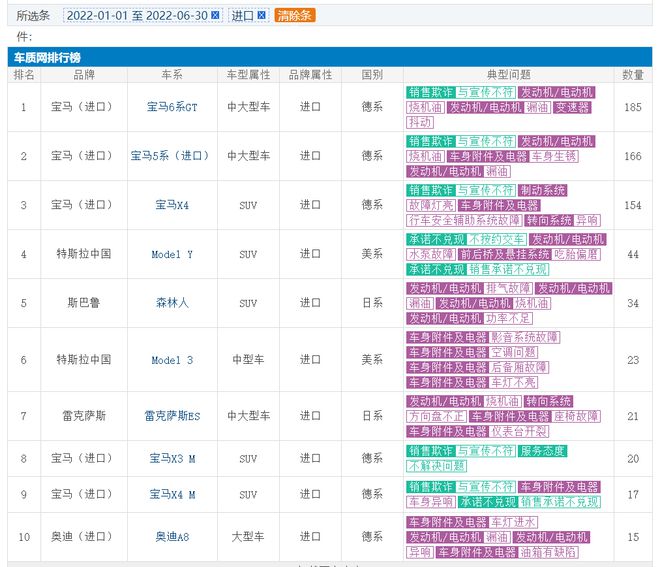Select the 影音系统故障 tag in Model 3 row
660x567 pixels.
pos(524,338)
